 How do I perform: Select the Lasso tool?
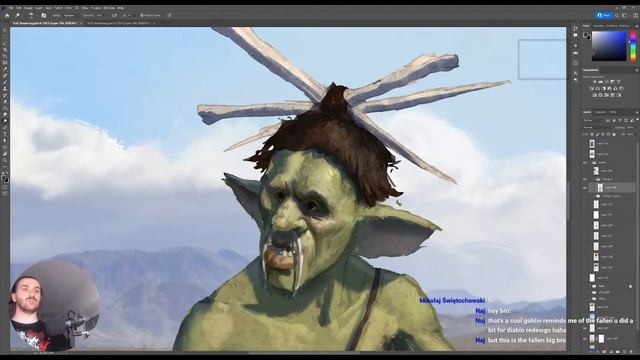(x=5, y=43)
